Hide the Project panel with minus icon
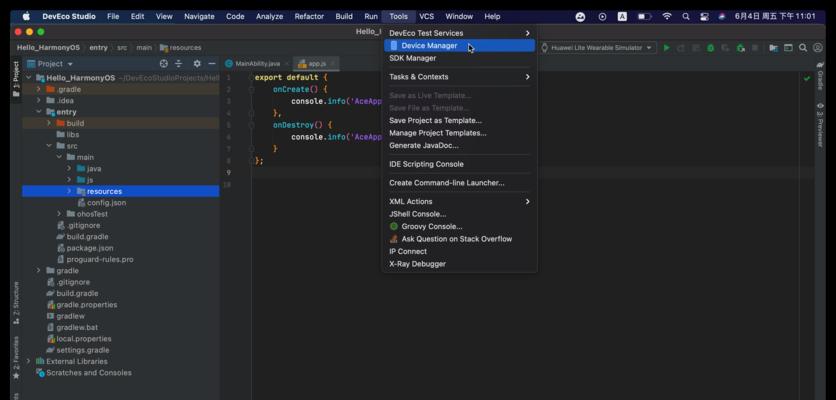This screenshot has width=836, height=400. [212, 64]
